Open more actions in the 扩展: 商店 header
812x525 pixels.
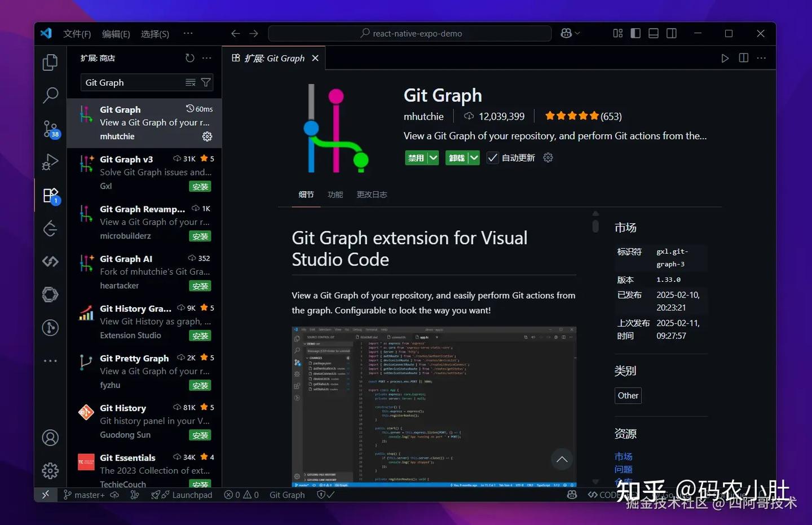click(x=207, y=58)
